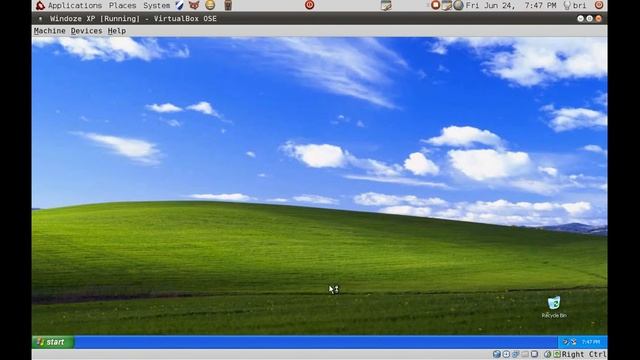Click the brown bin launcher icon
Screen dimensions: 640x360
pos(228,5)
